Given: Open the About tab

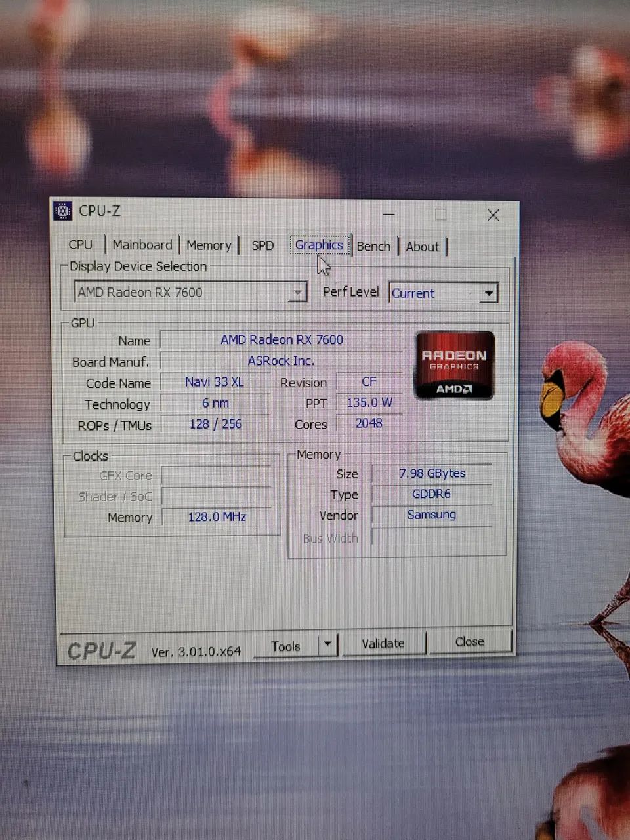Looking at the screenshot, I should point(422,247).
